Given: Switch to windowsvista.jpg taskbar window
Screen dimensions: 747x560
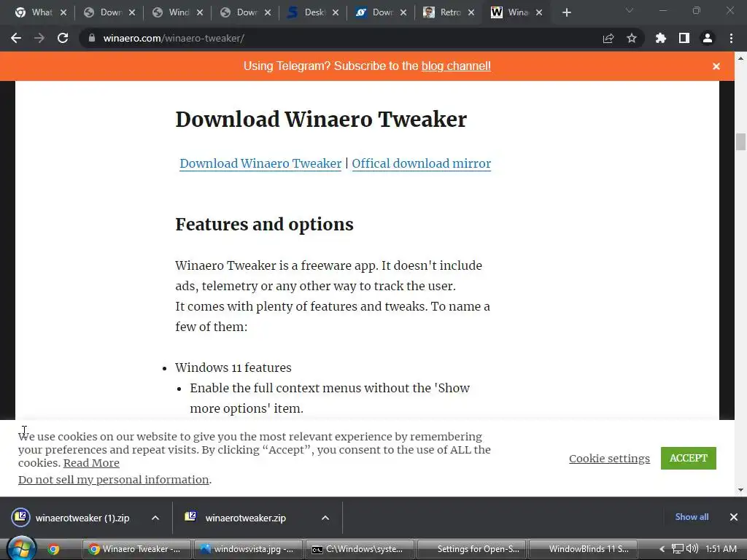Looking at the screenshot, I should (x=248, y=549).
